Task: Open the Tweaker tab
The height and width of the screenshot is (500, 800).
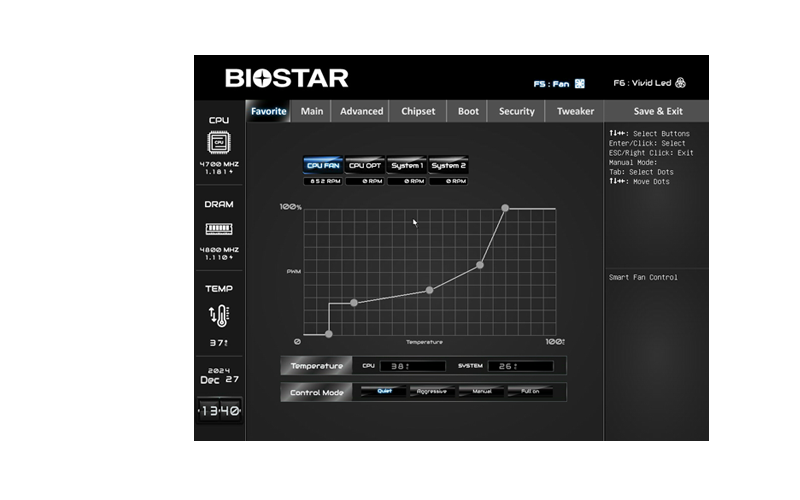Action: coord(575,112)
